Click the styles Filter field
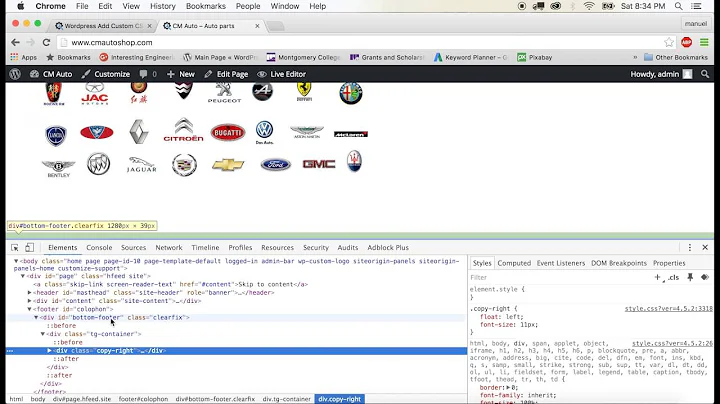Viewport: 720px width, 404px height. (x=558, y=277)
